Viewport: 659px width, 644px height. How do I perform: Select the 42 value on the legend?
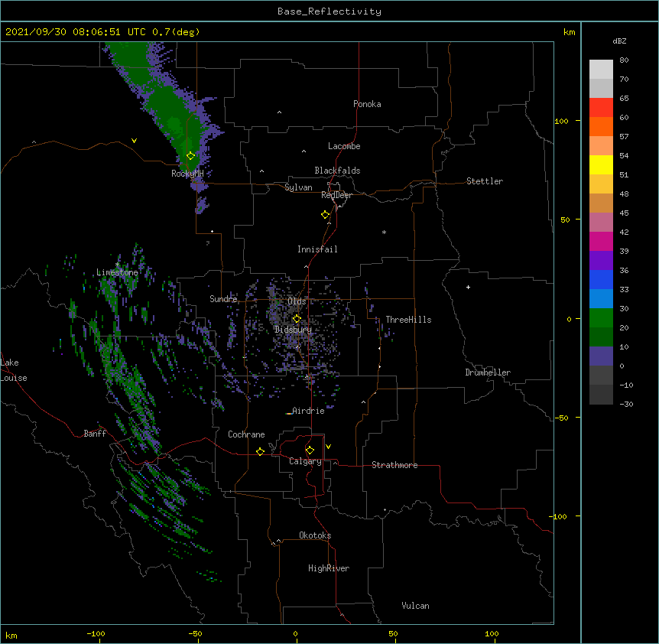(624, 232)
